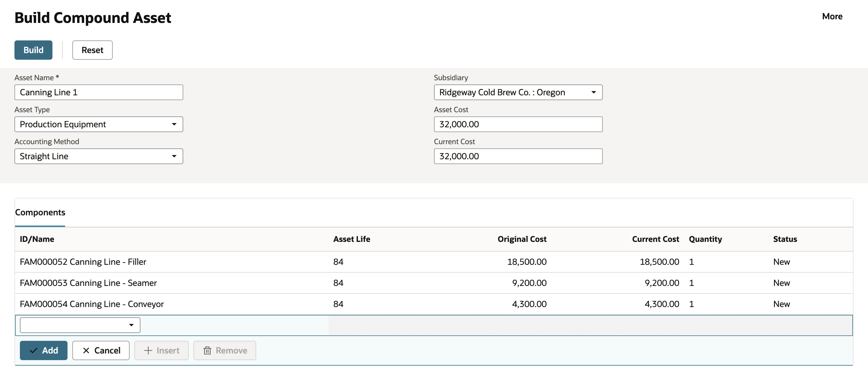Open the Asset Type dropdown
Viewport: 868px width, 374px height.
pyautogui.click(x=99, y=124)
